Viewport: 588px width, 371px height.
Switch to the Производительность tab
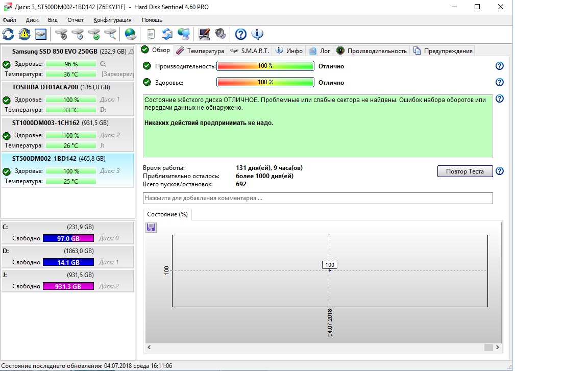tap(372, 51)
